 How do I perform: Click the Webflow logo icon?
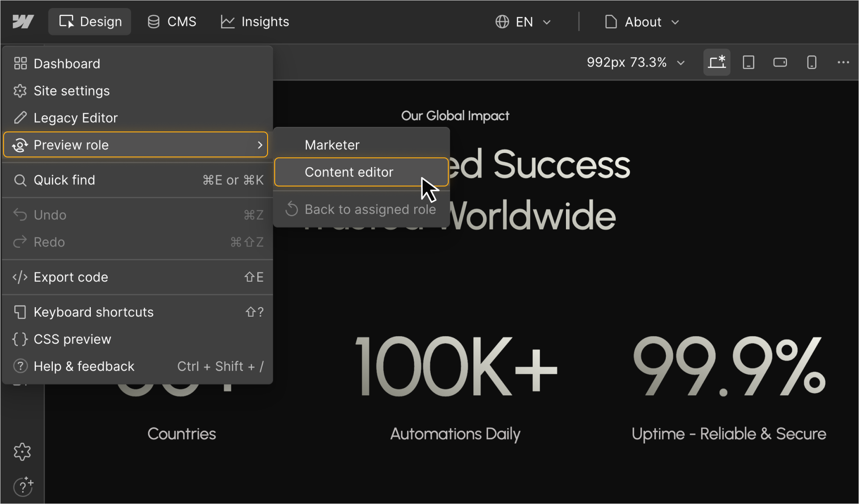point(23,21)
